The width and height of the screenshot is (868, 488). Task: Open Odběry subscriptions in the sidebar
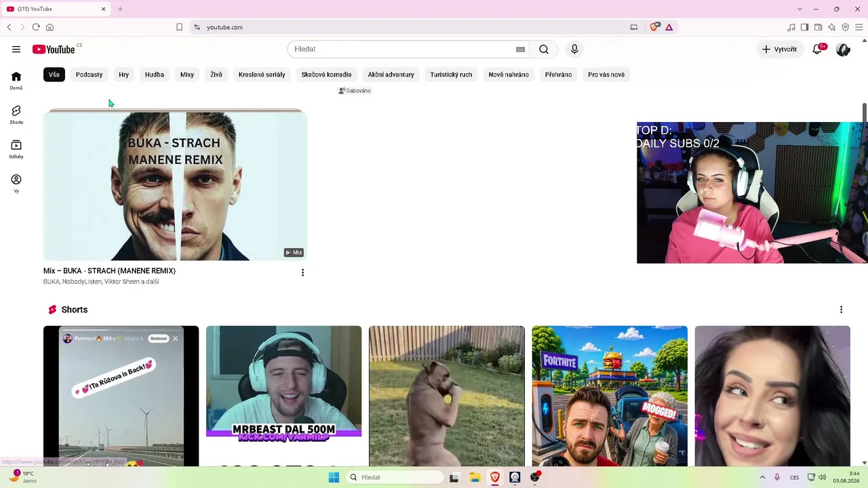click(16, 149)
